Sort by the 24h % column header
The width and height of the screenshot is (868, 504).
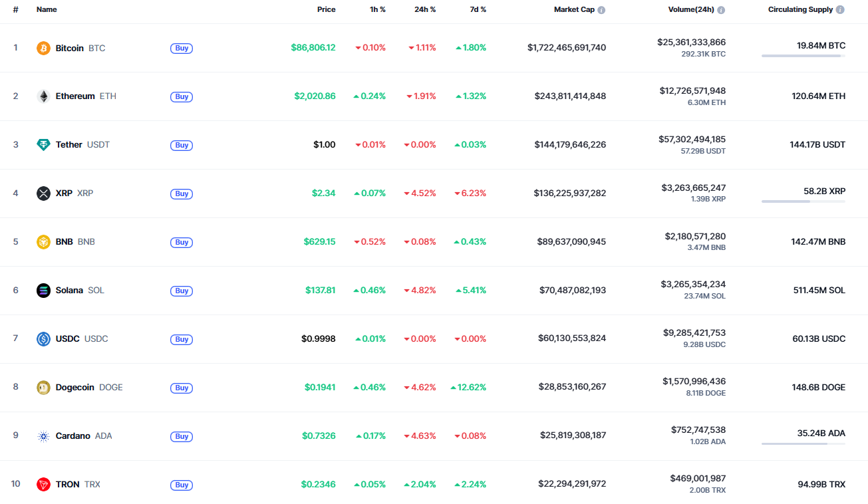coord(425,10)
